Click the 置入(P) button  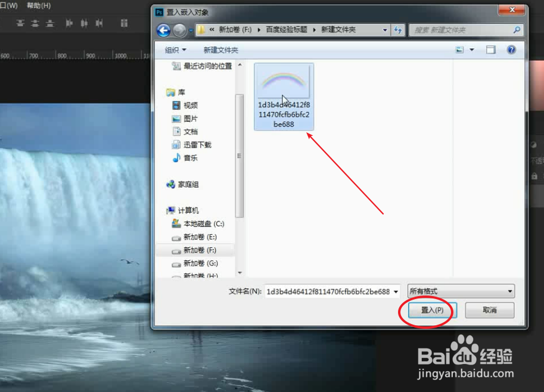(433, 310)
